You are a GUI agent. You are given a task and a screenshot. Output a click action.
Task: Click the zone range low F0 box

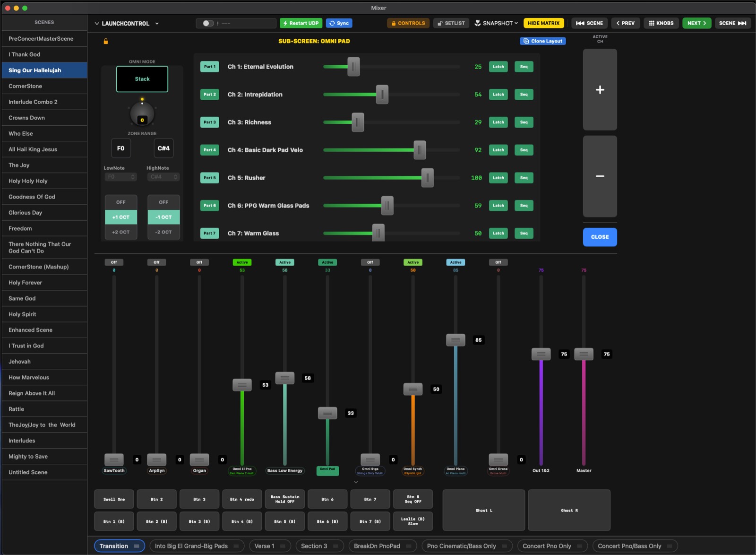pos(121,148)
